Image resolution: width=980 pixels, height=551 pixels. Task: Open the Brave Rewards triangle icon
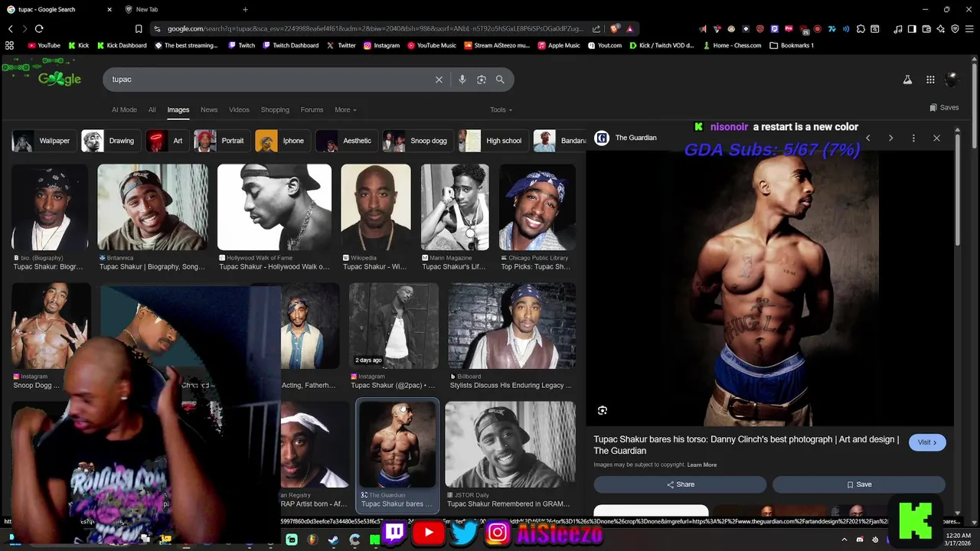pyautogui.click(x=630, y=29)
